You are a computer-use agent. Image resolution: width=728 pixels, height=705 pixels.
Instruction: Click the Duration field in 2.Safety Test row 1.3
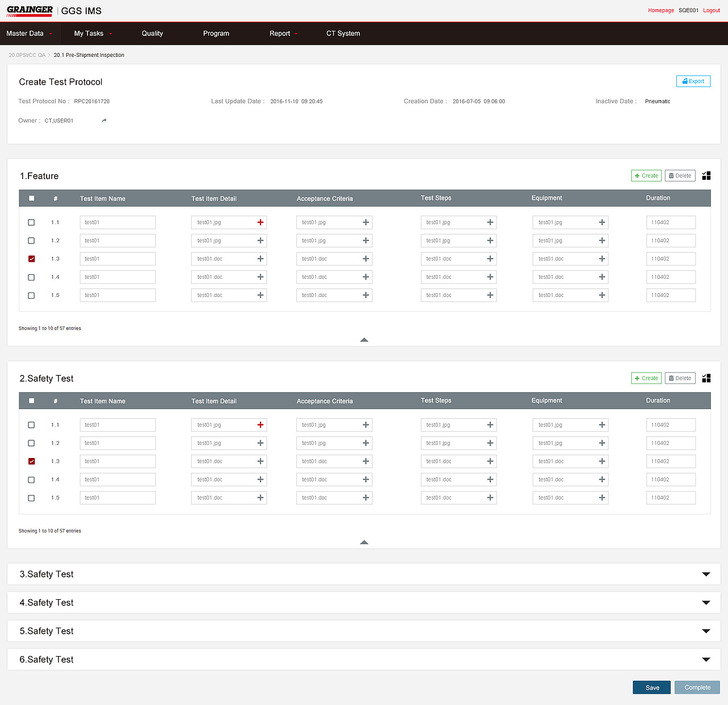pos(671,461)
